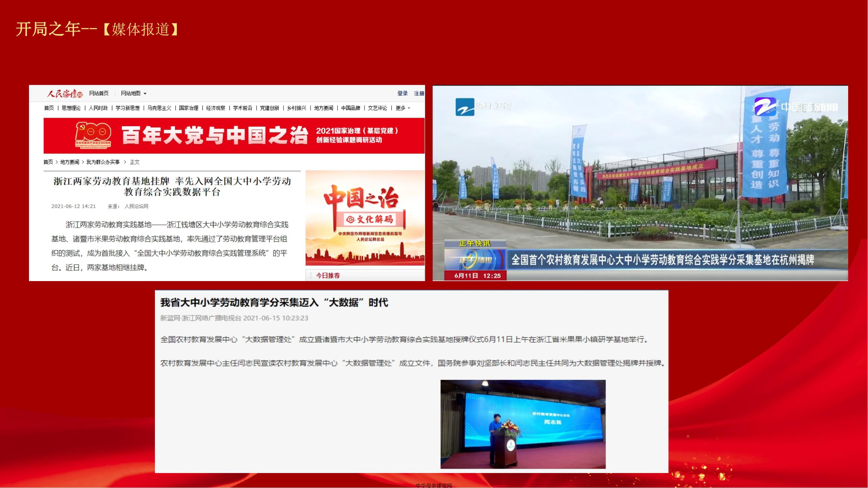Click the 注册 link

[x=419, y=93]
